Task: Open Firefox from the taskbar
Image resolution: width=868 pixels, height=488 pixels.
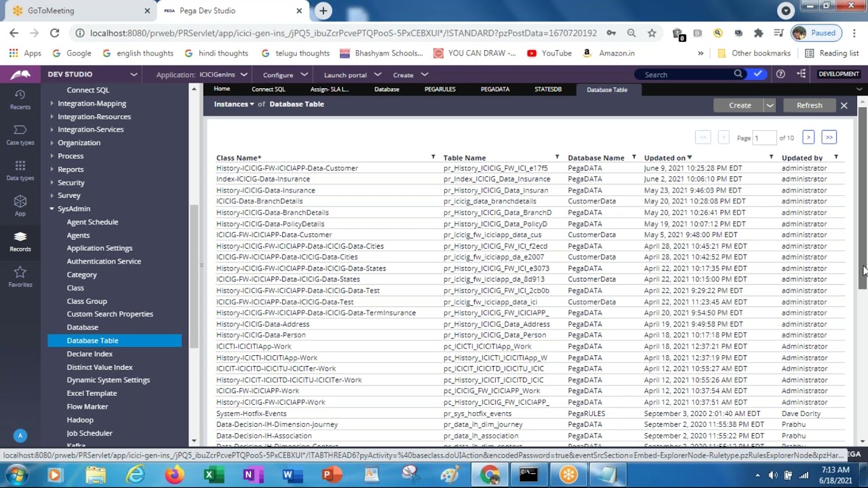Action: [174, 475]
